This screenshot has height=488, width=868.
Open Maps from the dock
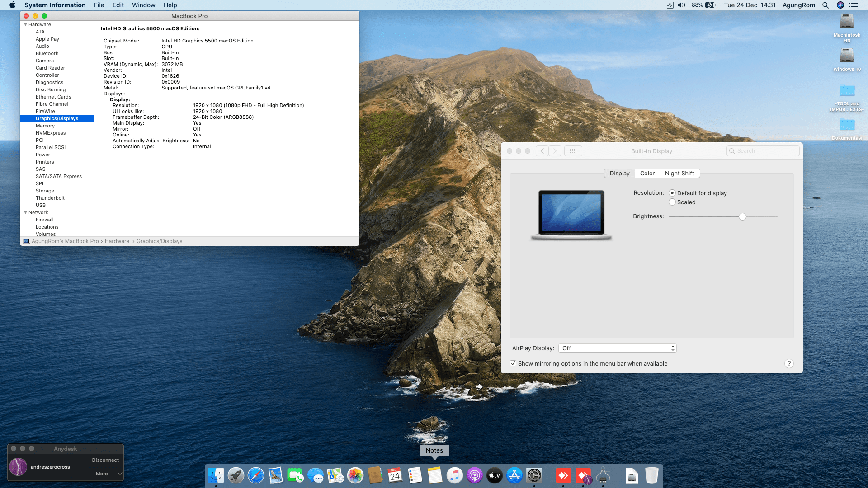coord(335,475)
